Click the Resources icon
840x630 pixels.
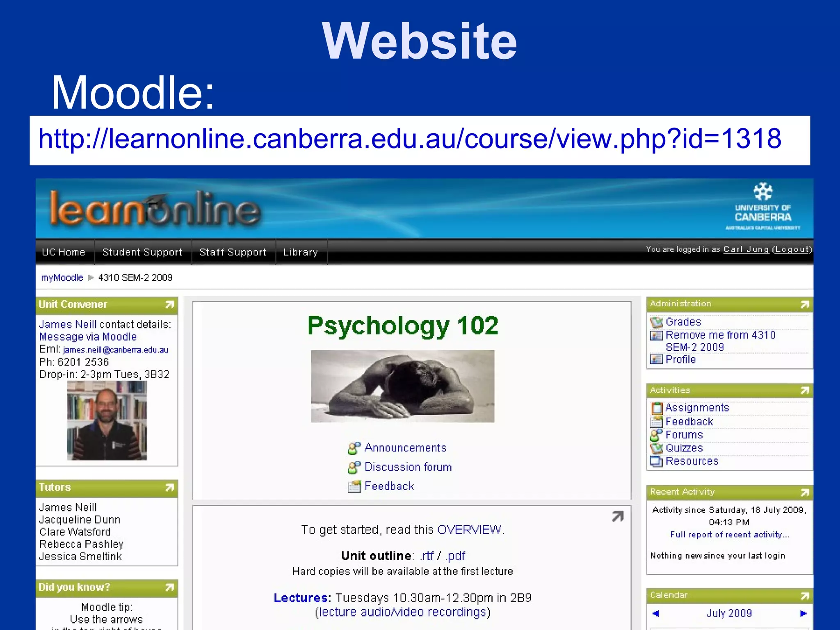(656, 461)
